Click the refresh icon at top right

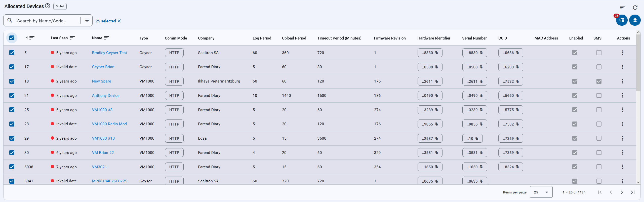click(635, 8)
